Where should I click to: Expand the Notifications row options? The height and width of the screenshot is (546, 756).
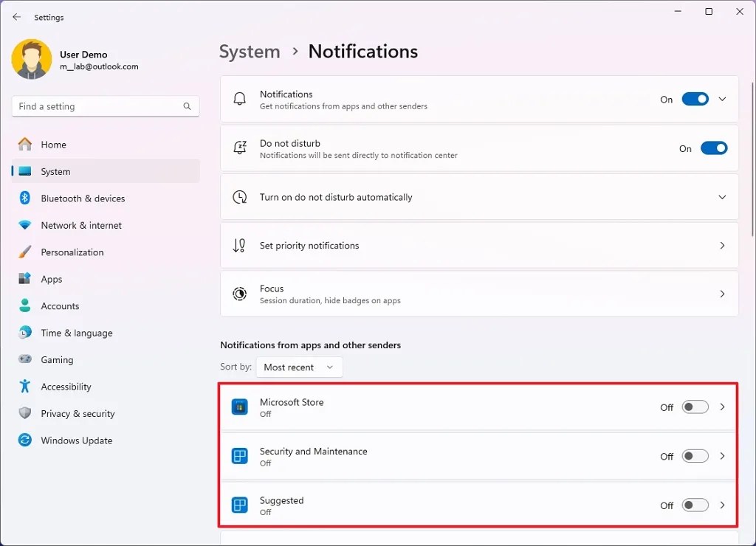[721, 98]
